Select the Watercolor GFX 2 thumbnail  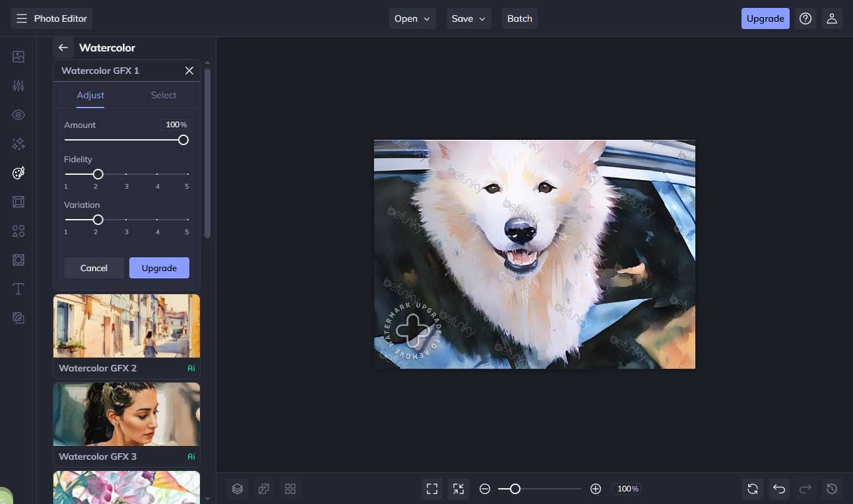[127, 327]
